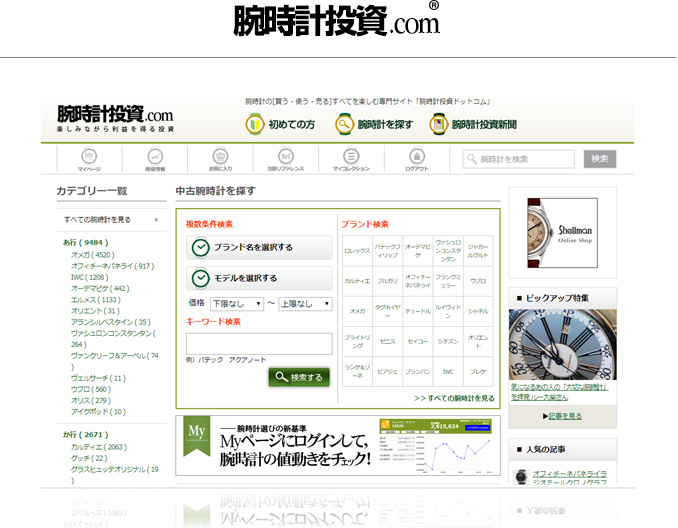This screenshot has height=528, width=678.
Task: Select 初めての方 in the top menu
Action: click(x=292, y=125)
